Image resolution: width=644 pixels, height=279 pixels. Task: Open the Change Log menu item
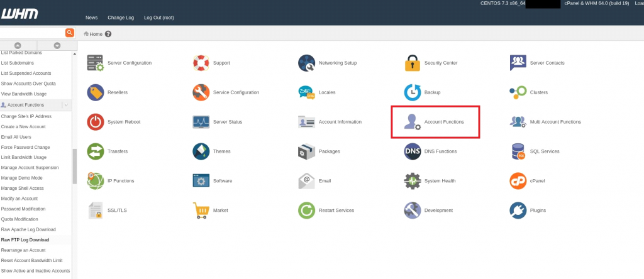[121, 18]
